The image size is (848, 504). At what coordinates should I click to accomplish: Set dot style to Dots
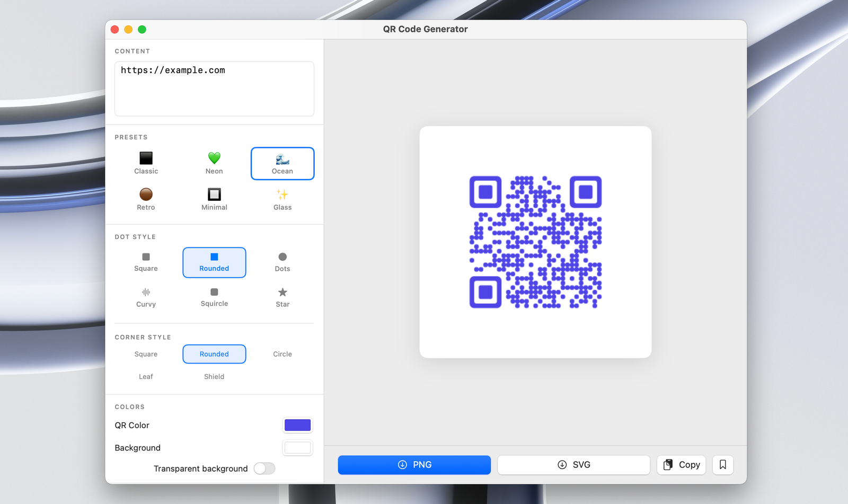pos(282,262)
